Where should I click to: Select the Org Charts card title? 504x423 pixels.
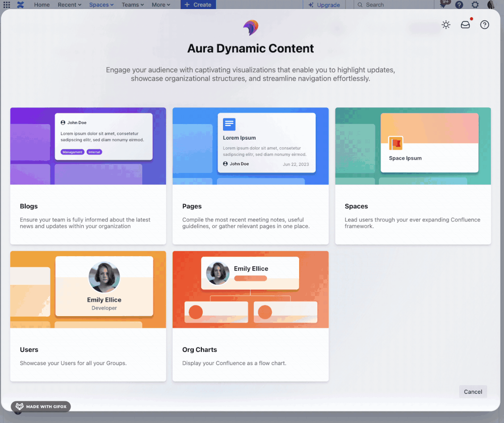click(200, 349)
